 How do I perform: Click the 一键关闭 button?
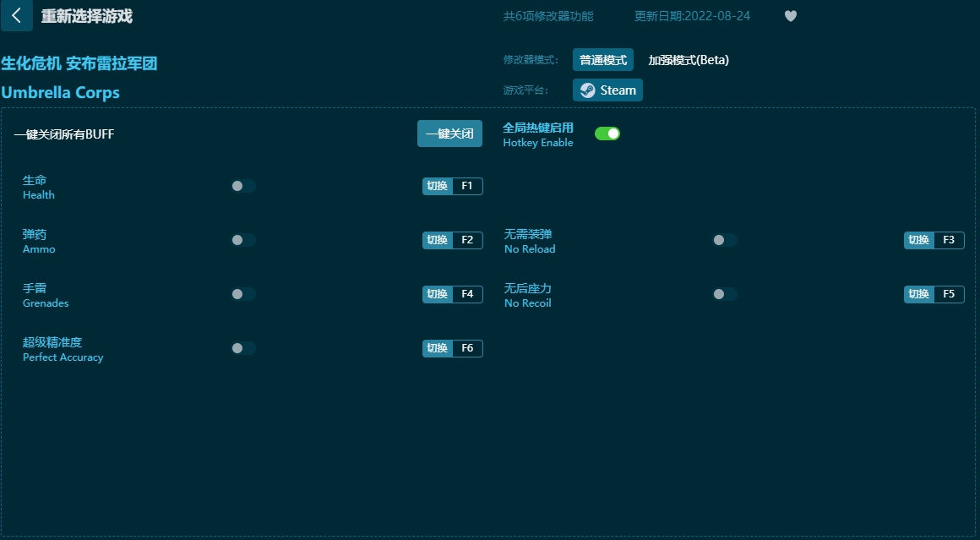pyautogui.click(x=449, y=134)
